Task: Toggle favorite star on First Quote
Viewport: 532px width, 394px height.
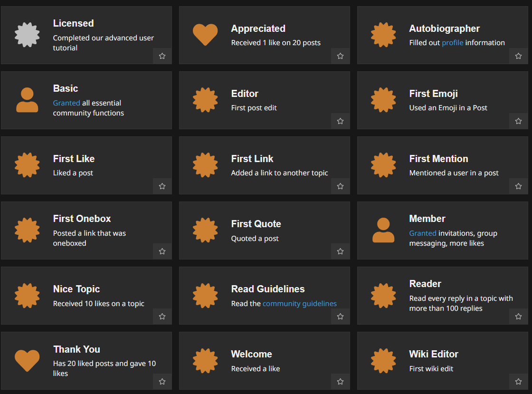Action: (x=340, y=251)
